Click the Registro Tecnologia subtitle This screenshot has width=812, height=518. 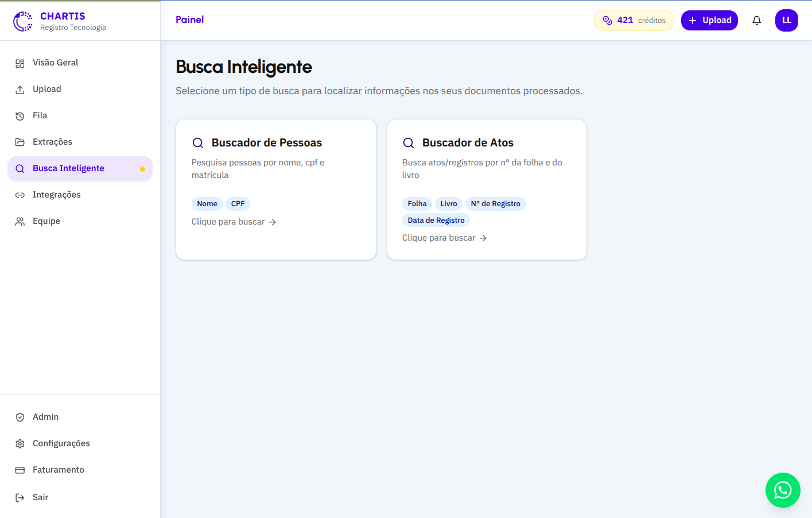(73, 28)
